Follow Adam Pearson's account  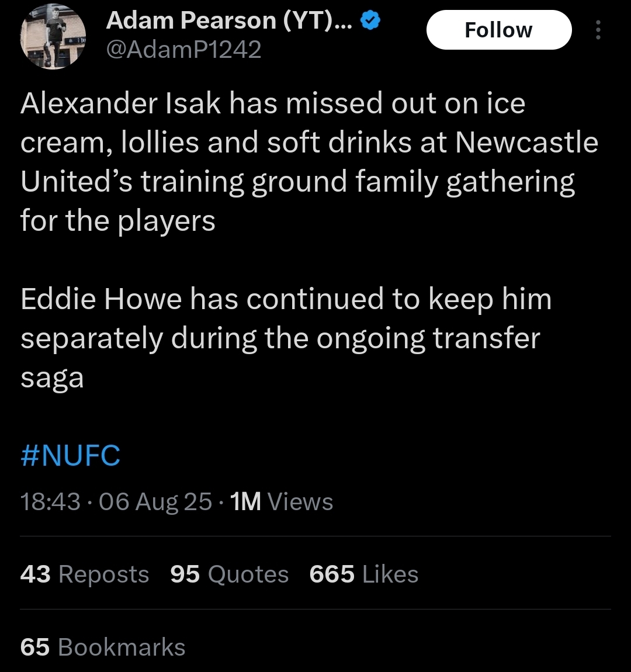pyautogui.click(x=499, y=30)
